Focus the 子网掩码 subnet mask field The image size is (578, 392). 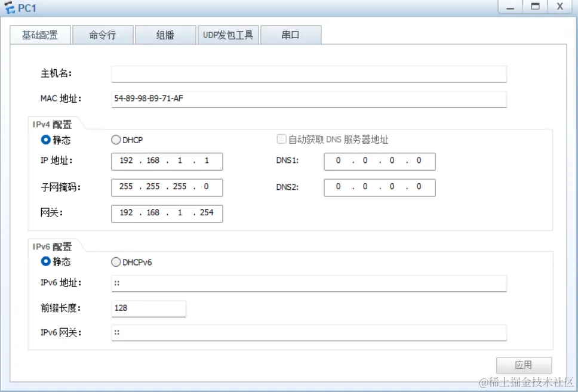click(167, 187)
